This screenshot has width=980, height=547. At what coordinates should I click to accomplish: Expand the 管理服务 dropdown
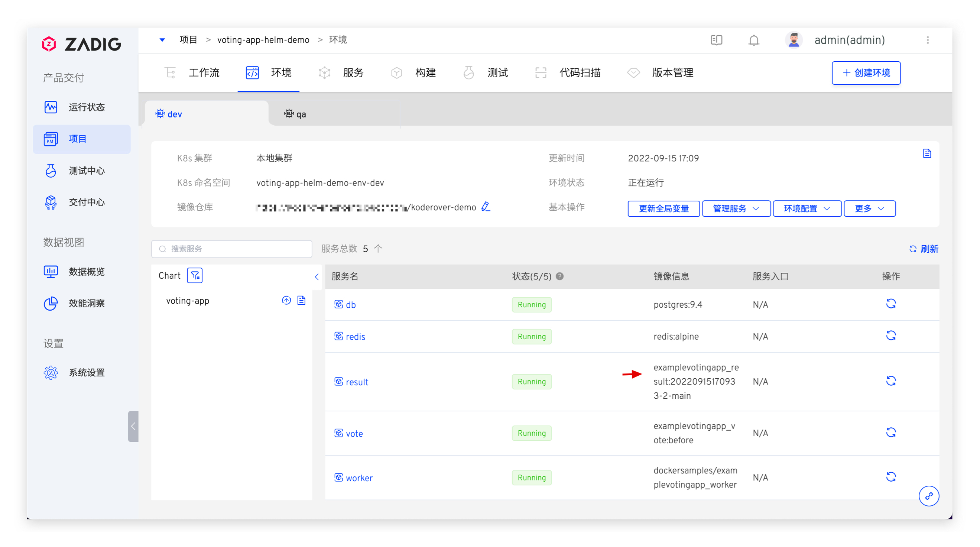[x=736, y=208]
